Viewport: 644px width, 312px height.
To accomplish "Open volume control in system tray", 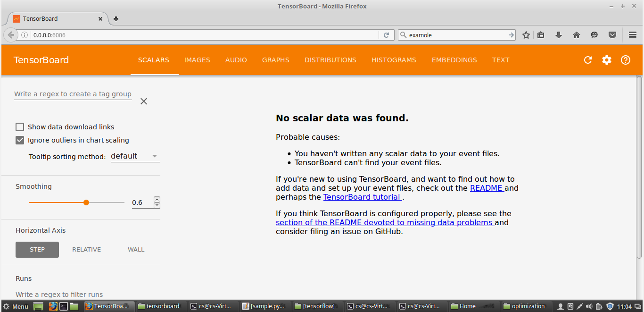I will tap(589, 306).
